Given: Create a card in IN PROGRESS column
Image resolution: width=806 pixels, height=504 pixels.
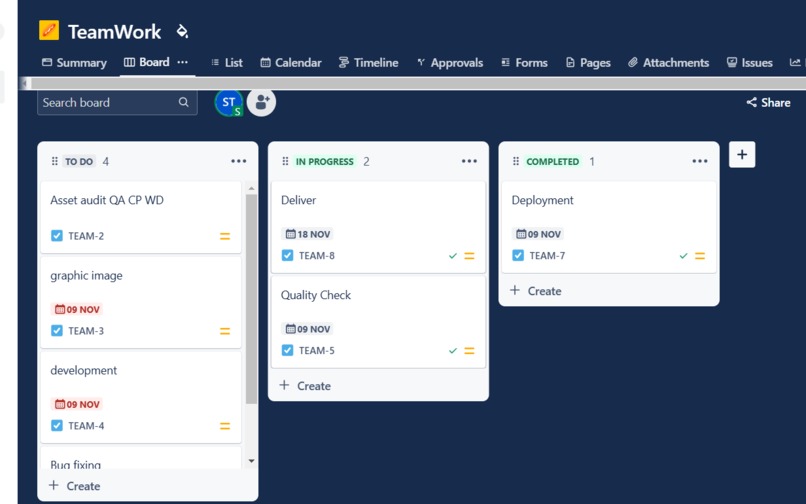Looking at the screenshot, I should pyautogui.click(x=305, y=386).
